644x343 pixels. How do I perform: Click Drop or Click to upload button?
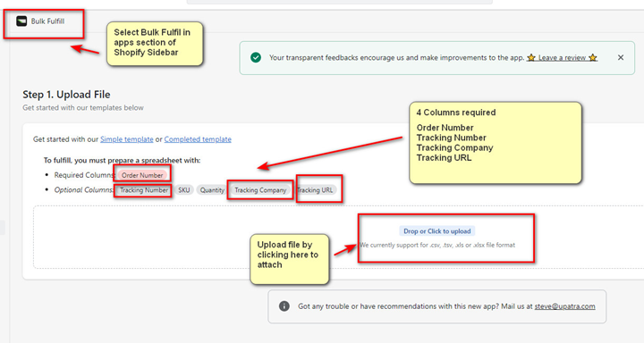[x=437, y=231]
